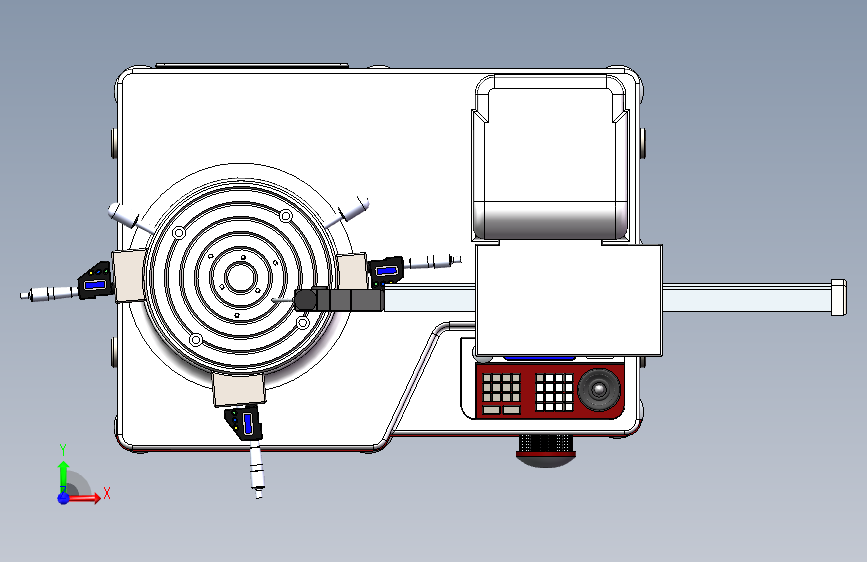The width and height of the screenshot is (867, 562).
Task: Select the large square carriage cover
Action: click(568, 300)
